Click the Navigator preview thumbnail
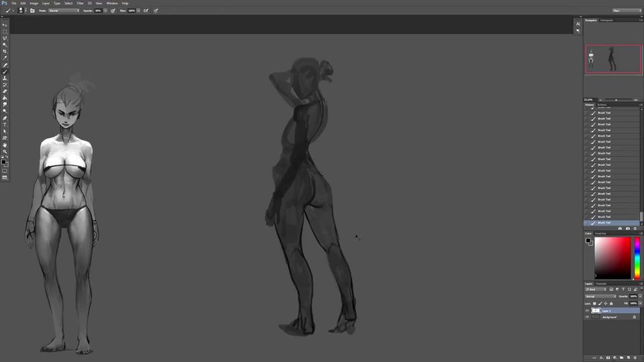Viewport: 644px width, 362px height. coord(613,59)
